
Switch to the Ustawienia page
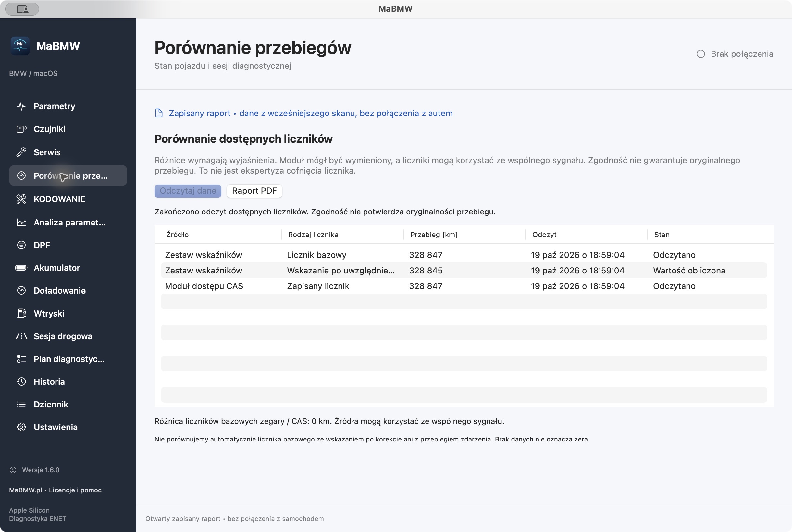(68, 427)
